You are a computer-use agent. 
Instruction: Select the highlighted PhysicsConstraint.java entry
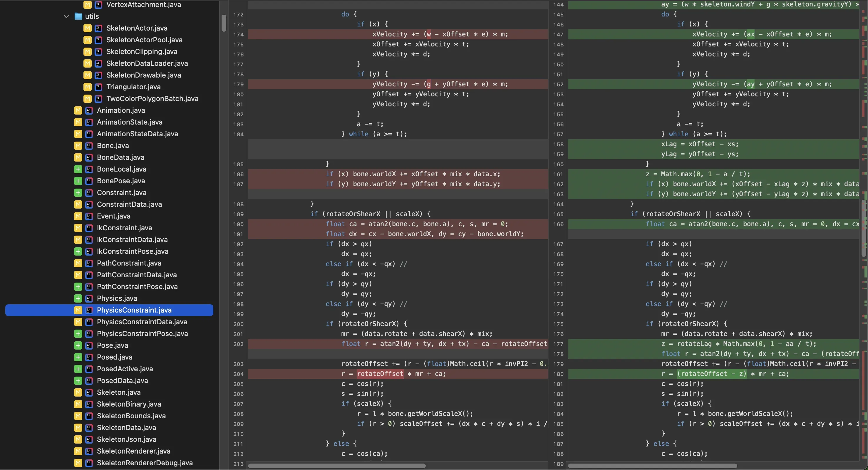coord(134,310)
